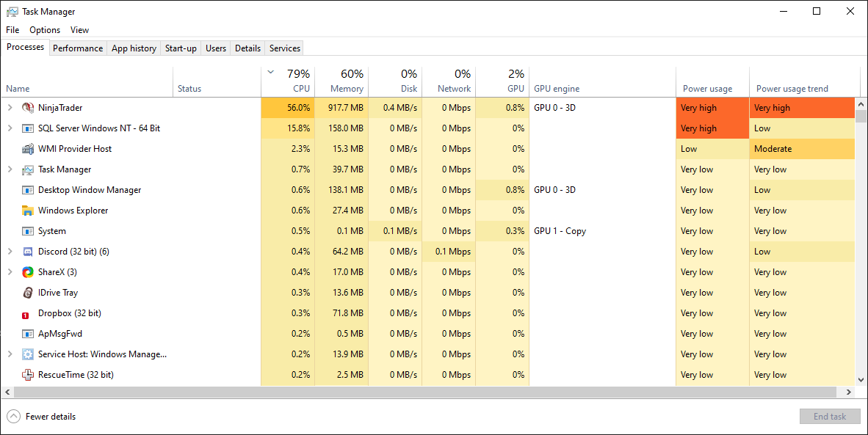Image resolution: width=868 pixels, height=435 pixels.
Task: Expand the SQL Server process group
Action: pos(10,128)
